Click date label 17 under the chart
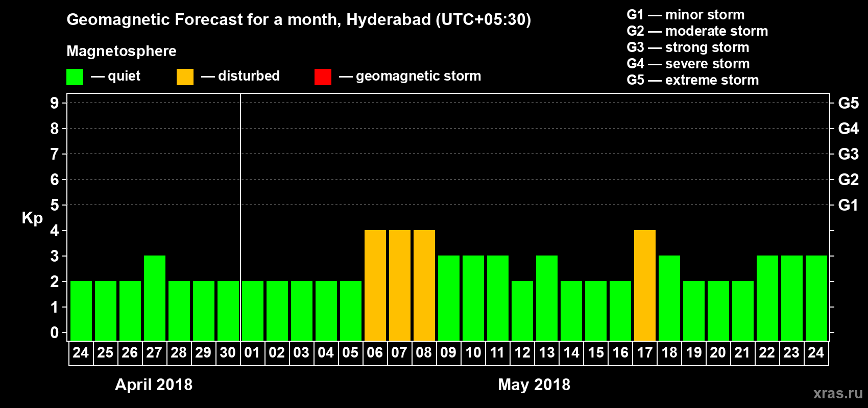868x408 pixels. click(645, 353)
